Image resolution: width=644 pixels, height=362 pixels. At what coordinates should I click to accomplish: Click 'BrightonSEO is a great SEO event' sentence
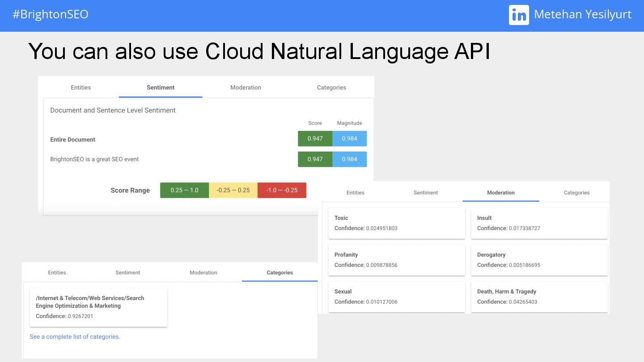pos(94,159)
